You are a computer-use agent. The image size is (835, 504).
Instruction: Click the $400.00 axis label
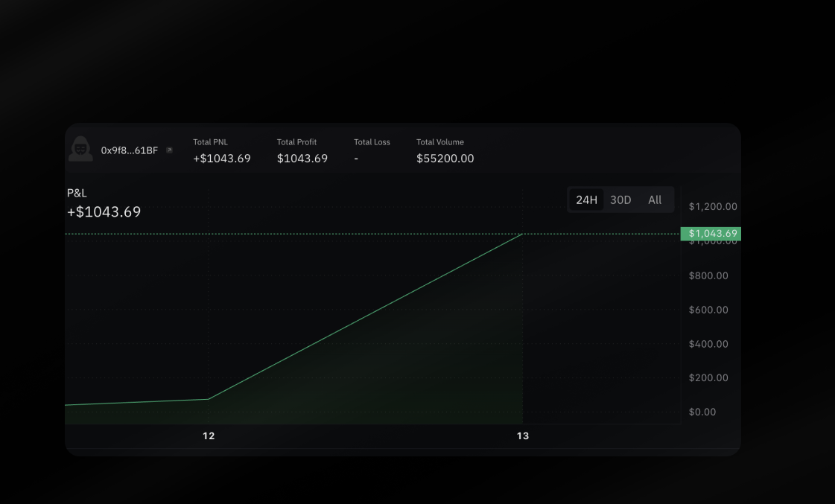708,344
